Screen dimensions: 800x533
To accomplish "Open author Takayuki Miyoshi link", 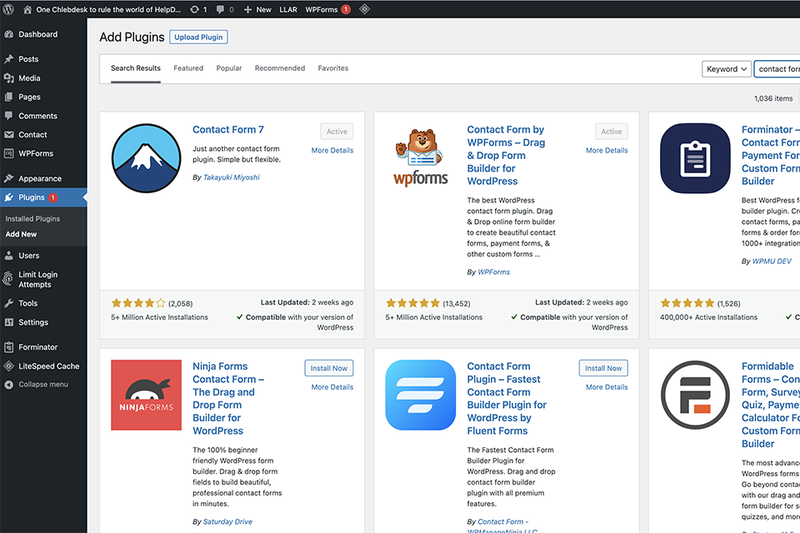I will (231, 177).
